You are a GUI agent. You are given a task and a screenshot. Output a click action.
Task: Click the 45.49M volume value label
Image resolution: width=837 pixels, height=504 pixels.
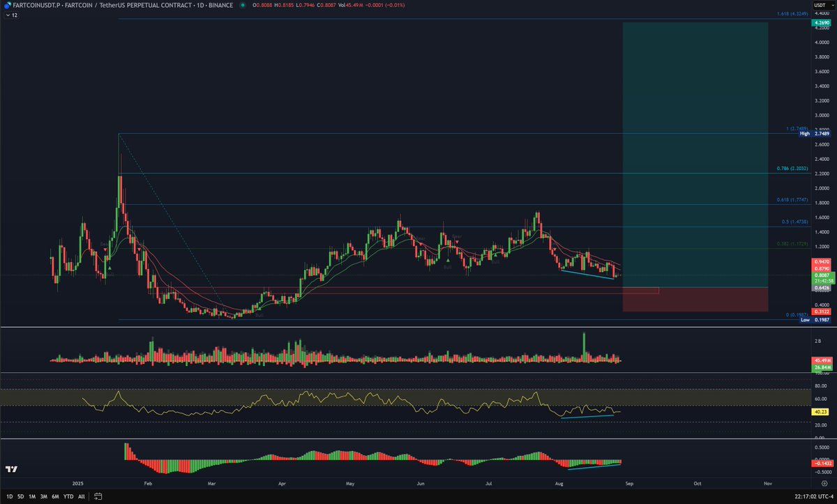[821, 360]
